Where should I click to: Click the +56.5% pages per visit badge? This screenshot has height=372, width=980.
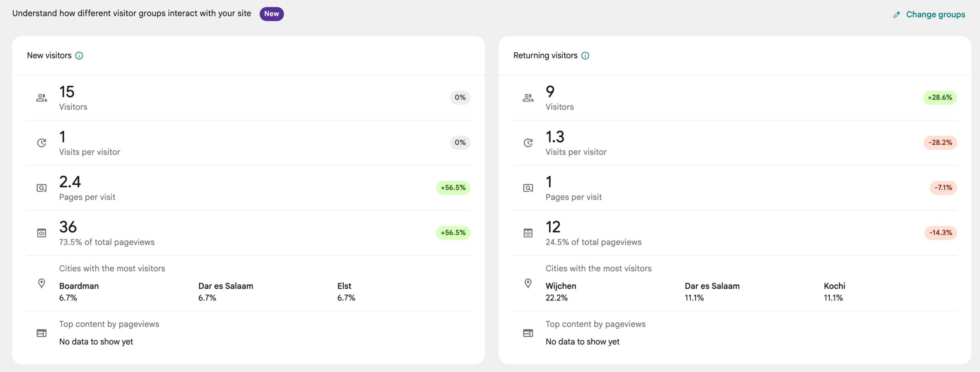[x=453, y=188]
